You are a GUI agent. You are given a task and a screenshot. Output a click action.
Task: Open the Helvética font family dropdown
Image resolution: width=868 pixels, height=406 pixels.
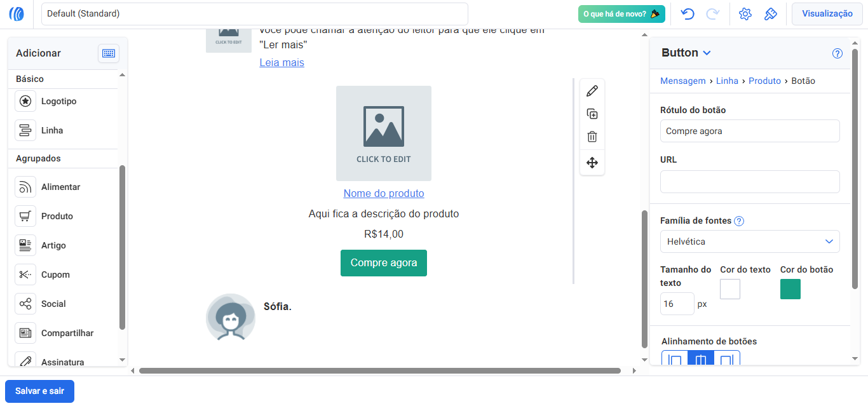pyautogui.click(x=750, y=241)
